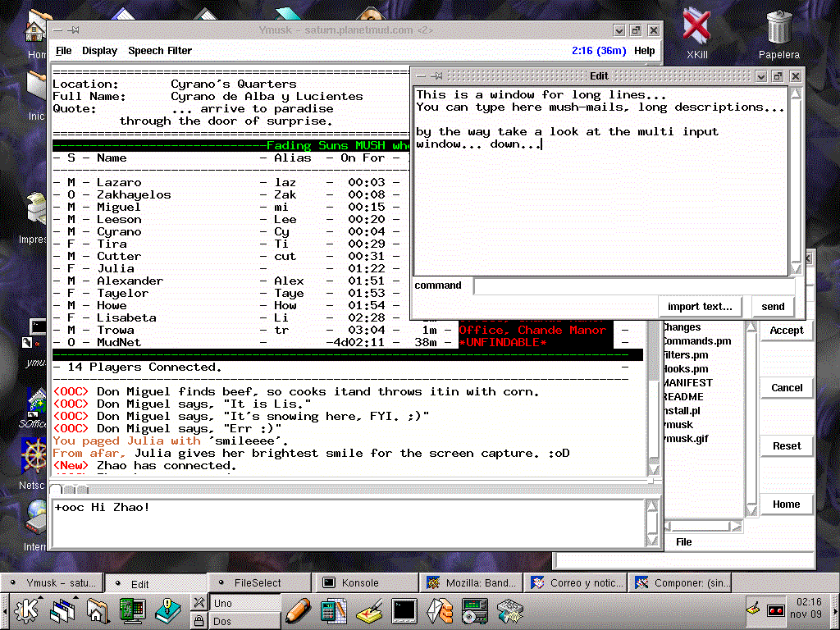Image resolution: width=840 pixels, height=630 pixels.
Task: Open the XKill desktop icon
Action: pyautogui.click(x=696, y=27)
